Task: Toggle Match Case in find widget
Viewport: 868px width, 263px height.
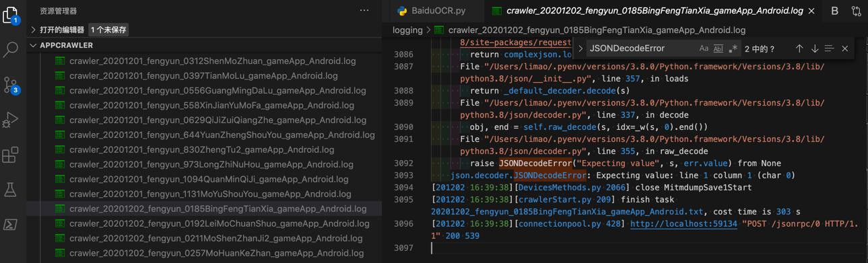Action: pyautogui.click(x=704, y=48)
